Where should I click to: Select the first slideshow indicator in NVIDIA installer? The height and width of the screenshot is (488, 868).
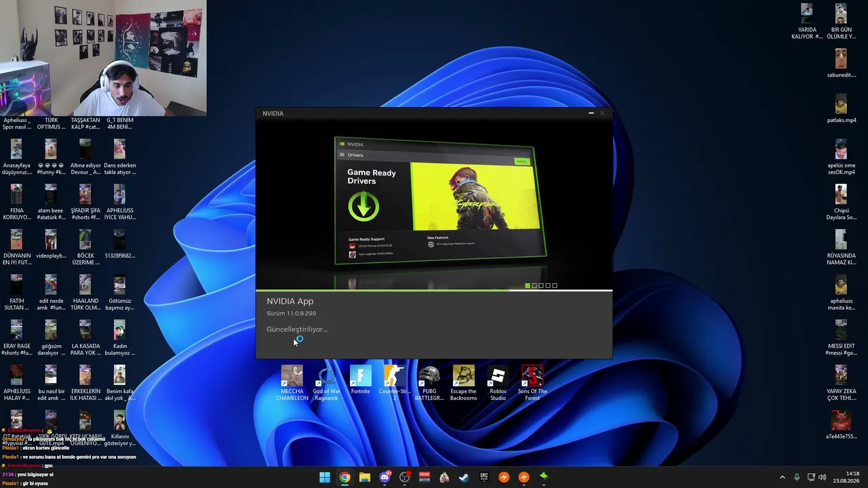click(x=528, y=285)
